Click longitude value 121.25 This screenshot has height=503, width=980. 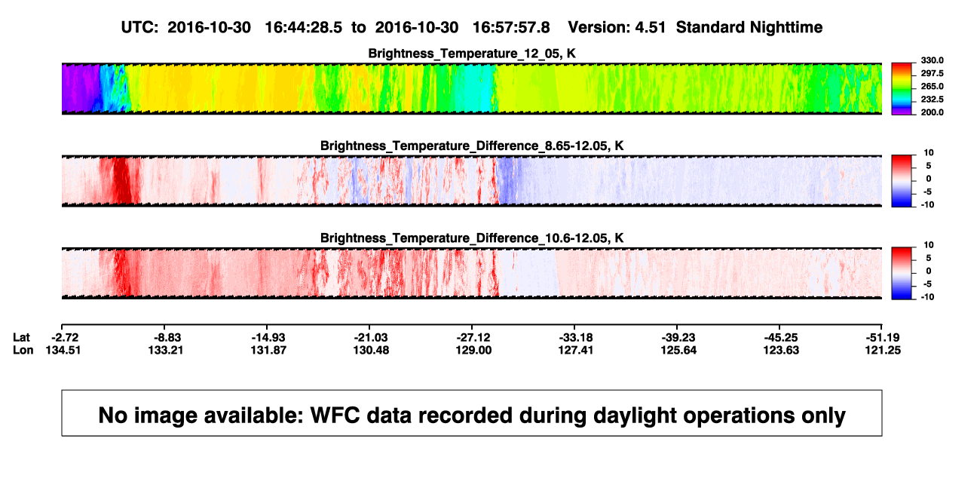pos(882,350)
